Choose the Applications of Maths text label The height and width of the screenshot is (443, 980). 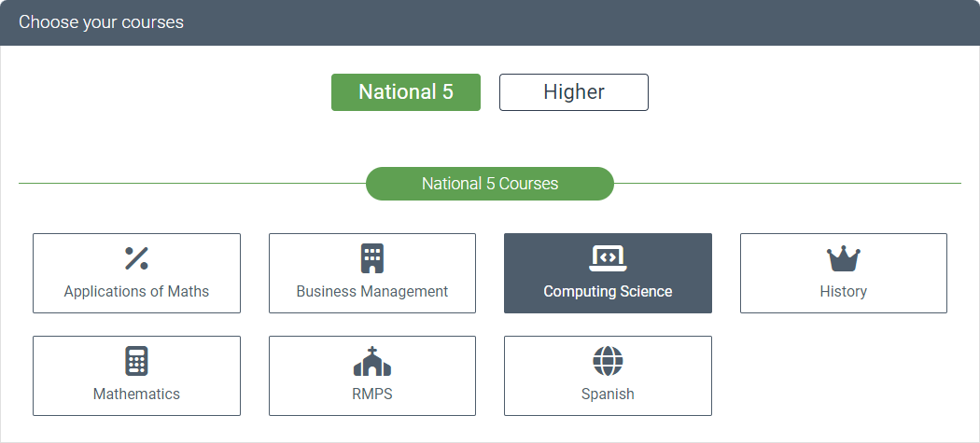[x=136, y=291]
